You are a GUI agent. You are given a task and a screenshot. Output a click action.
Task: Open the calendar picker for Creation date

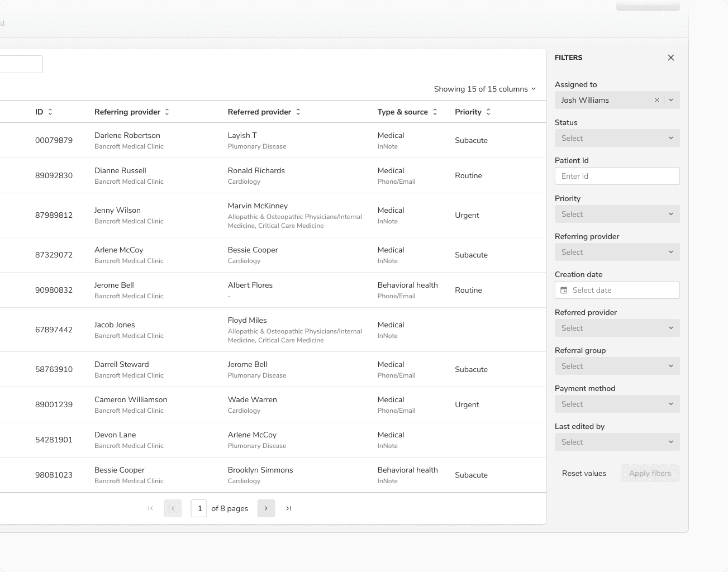(x=564, y=290)
